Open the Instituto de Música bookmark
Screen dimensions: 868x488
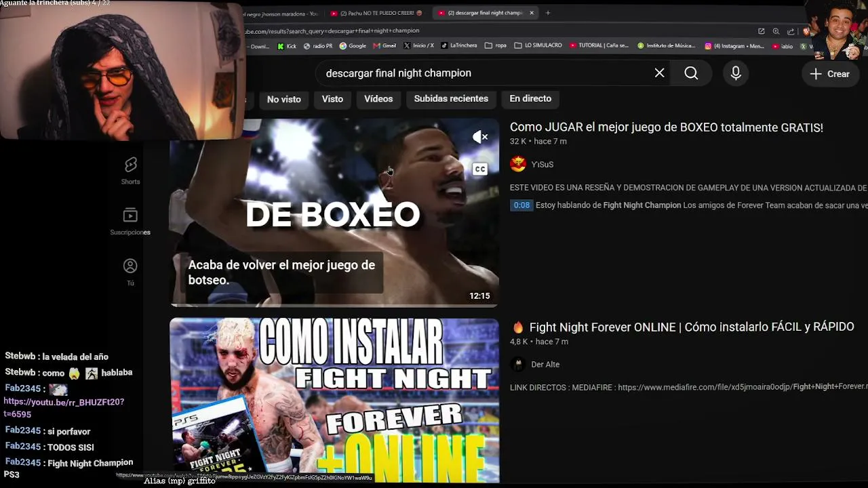coord(667,46)
